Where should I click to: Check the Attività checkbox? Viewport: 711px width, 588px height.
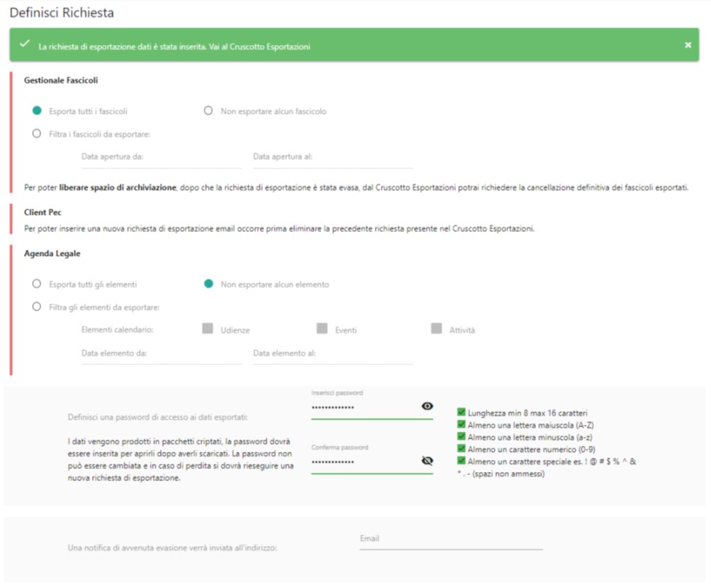point(436,328)
